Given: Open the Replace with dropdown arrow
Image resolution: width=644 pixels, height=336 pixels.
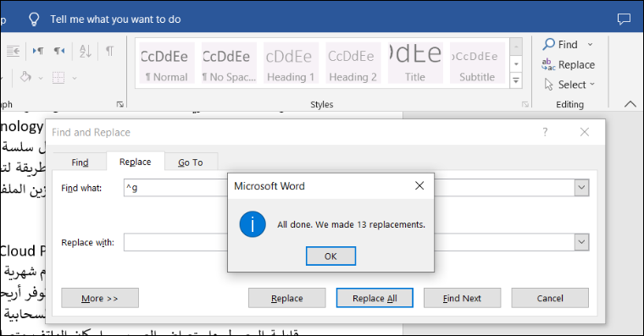Looking at the screenshot, I should point(581,242).
